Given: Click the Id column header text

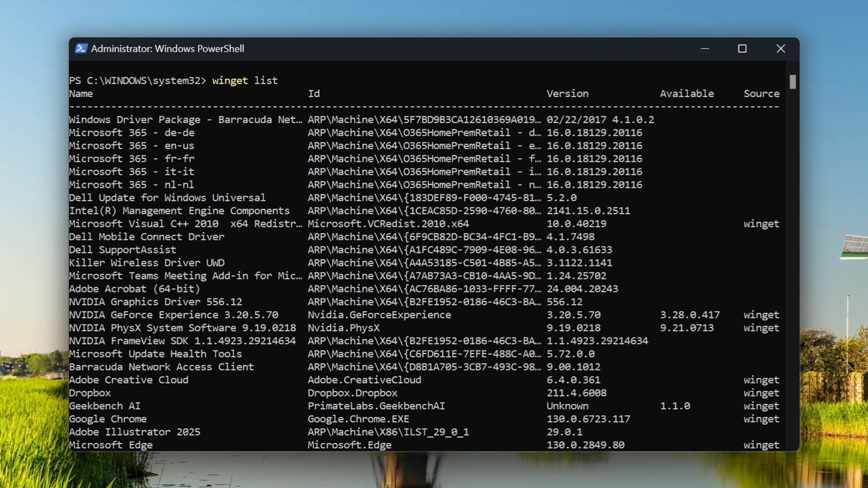Looking at the screenshot, I should (x=314, y=93).
